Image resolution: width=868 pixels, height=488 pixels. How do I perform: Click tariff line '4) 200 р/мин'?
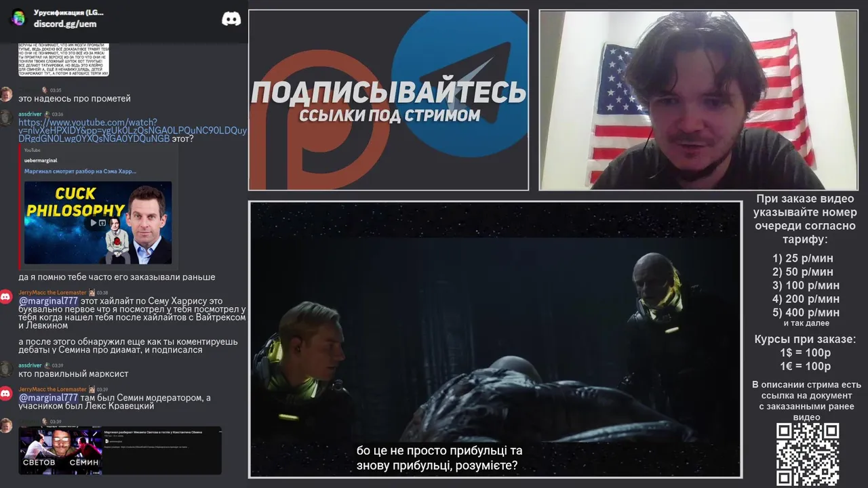click(806, 299)
